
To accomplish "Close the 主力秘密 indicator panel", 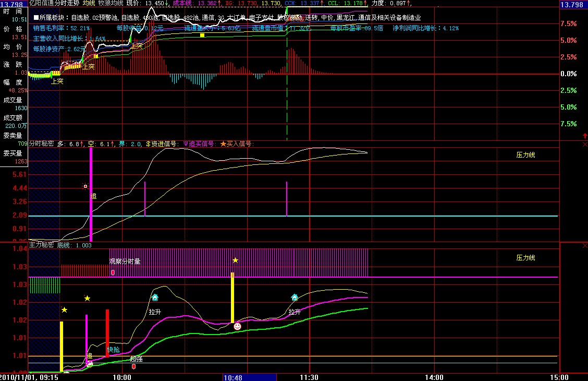I will (x=584, y=245).
